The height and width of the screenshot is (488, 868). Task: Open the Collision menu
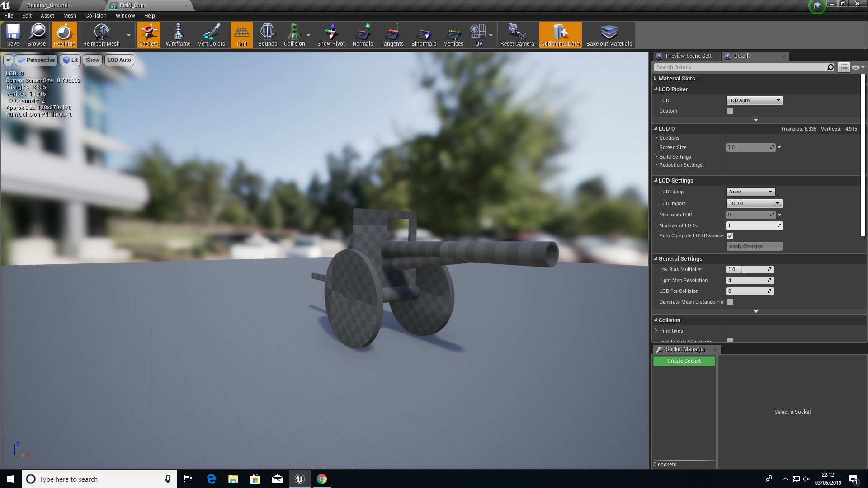pos(96,15)
